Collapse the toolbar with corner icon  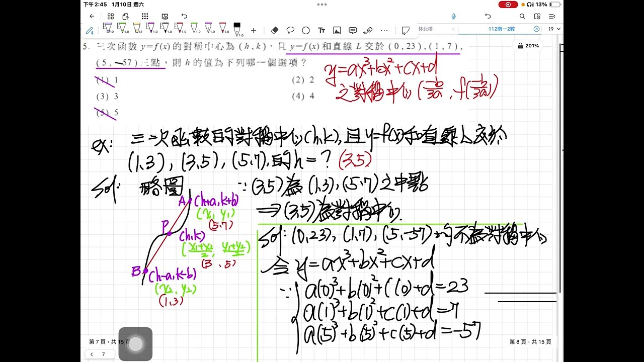[x=406, y=30]
